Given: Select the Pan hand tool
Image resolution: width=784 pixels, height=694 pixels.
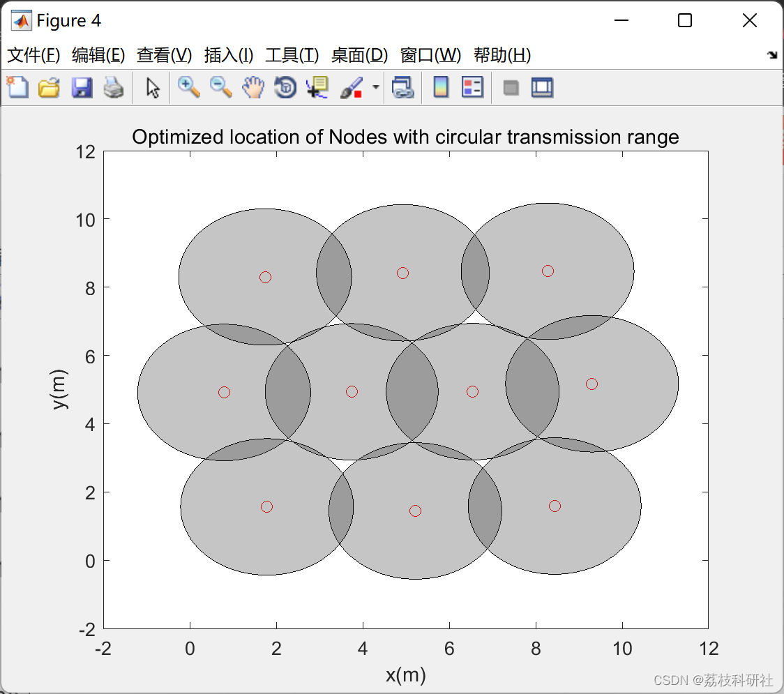Looking at the screenshot, I should pyautogui.click(x=253, y=87).
